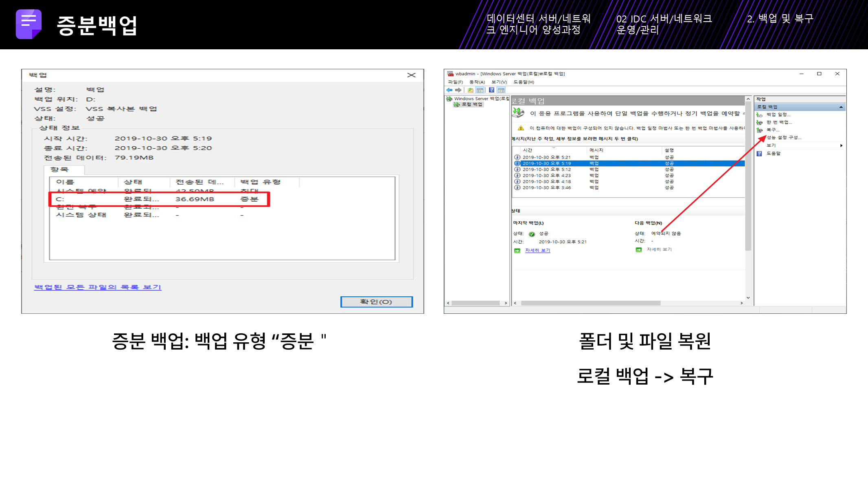
Task: Open 백업된 모든 파일의 목록 보기 link
Action: [98, 287]
